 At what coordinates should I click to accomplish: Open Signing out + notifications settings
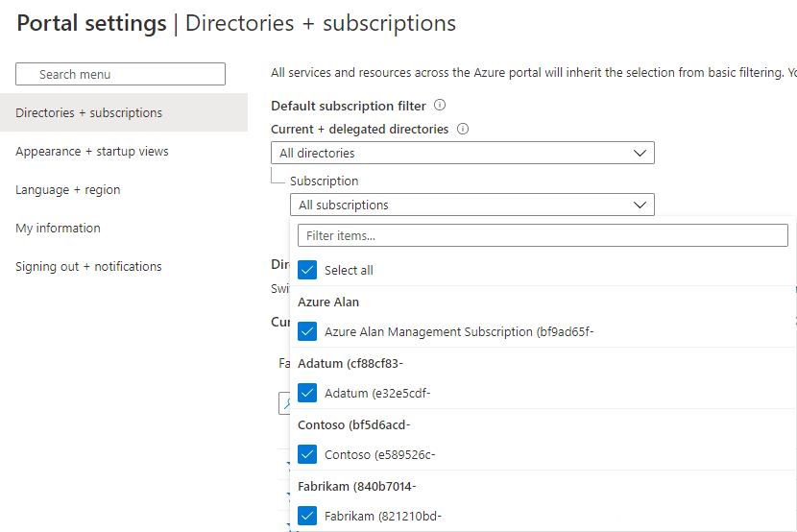coord(88,266)
